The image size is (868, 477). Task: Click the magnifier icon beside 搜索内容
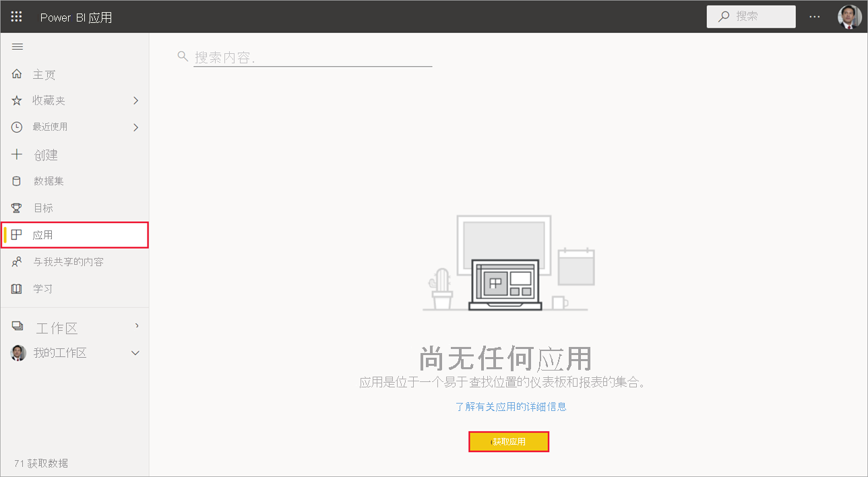pyautogui.click(x=183, y=56)
